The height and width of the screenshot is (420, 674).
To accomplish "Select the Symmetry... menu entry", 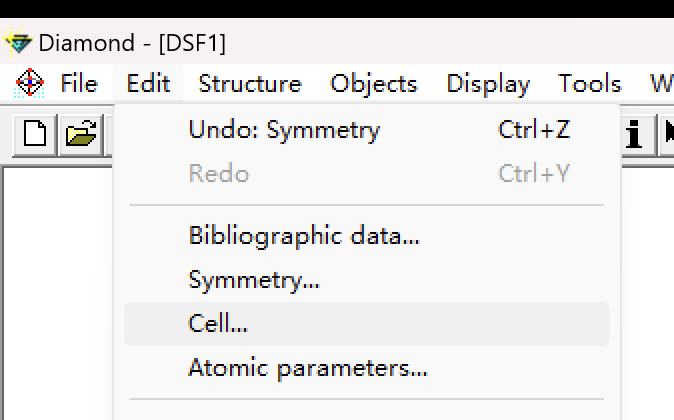I will click(254, 281).
